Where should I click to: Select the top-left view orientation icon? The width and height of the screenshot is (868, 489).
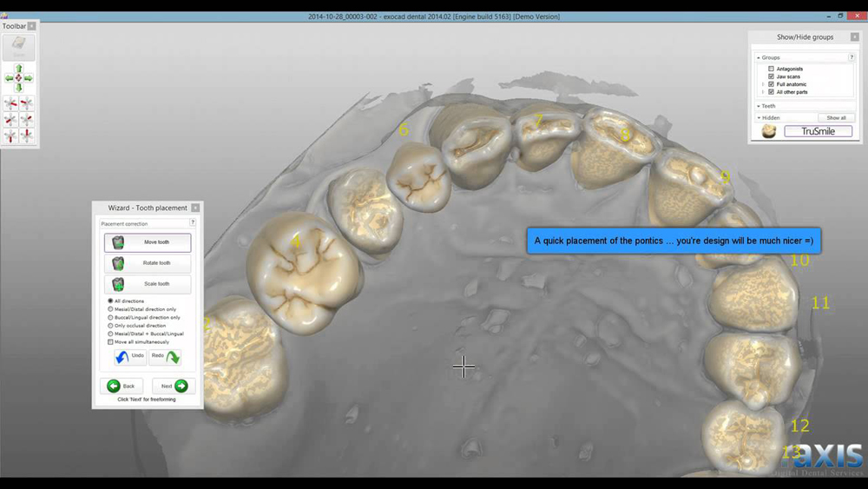[10, 103]
